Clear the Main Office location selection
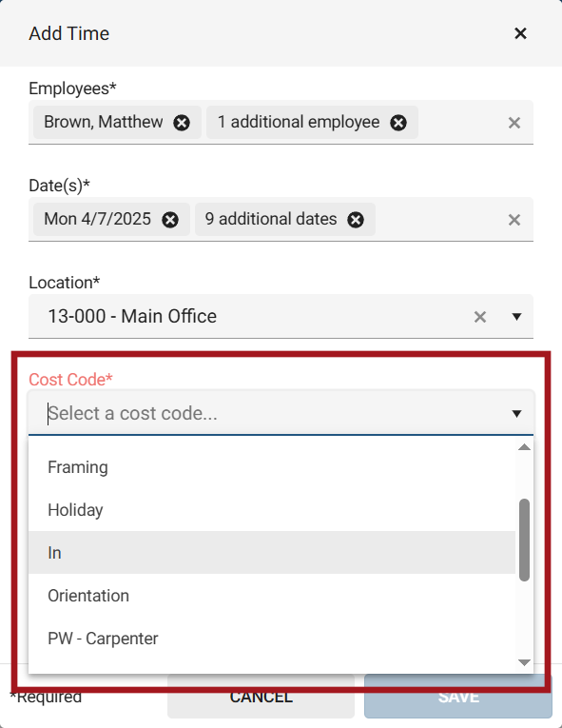This screenshot has height=728, width=562. 480,317
